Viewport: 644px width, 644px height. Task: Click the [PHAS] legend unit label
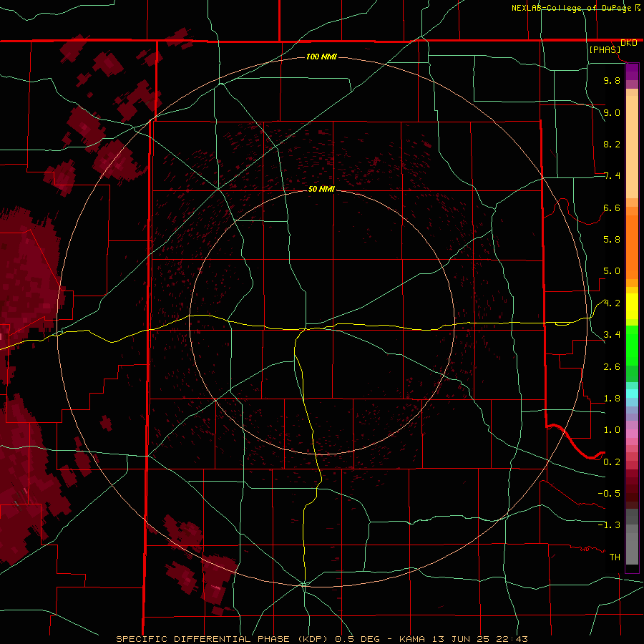click(x=605, y=49)
